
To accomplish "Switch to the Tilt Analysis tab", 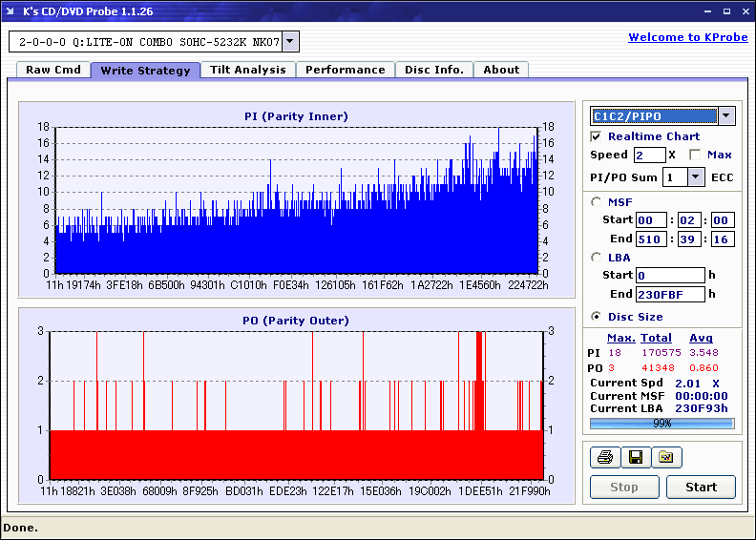I will point(248,70).
